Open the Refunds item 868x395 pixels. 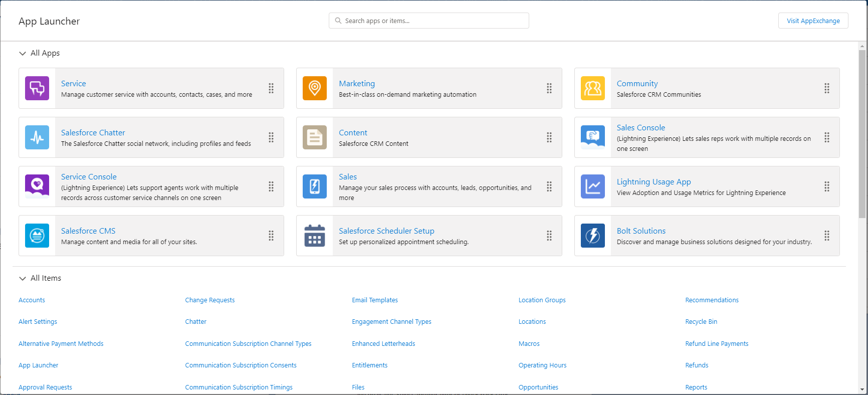point(697,365)
